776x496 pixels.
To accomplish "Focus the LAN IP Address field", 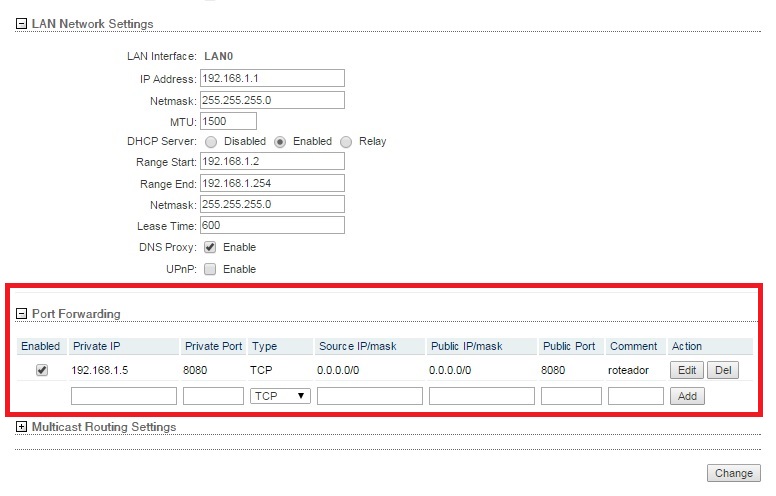I will [272, 78].
